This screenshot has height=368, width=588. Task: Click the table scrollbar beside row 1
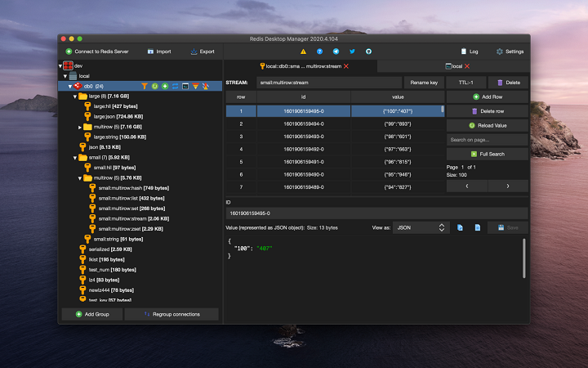[443, 110]
